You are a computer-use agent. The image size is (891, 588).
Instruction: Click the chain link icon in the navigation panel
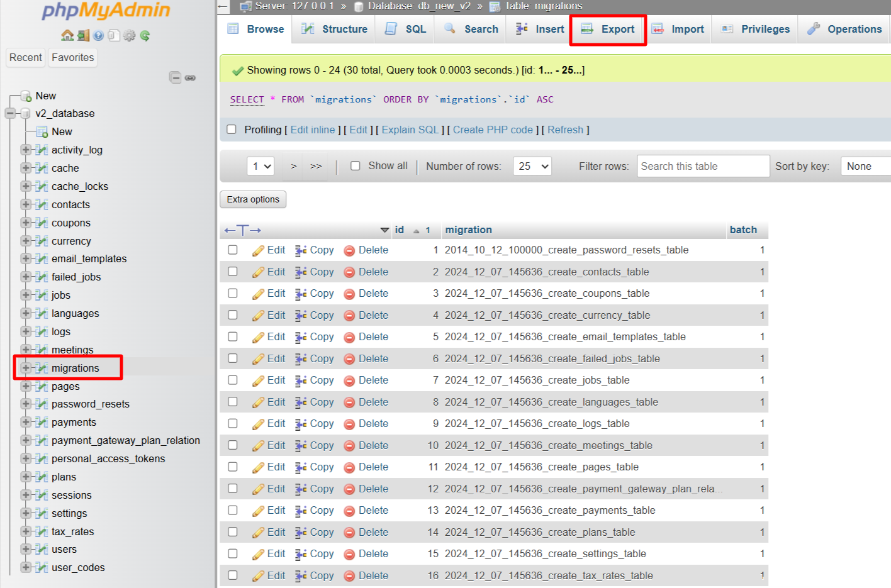[x=190, y=77]
